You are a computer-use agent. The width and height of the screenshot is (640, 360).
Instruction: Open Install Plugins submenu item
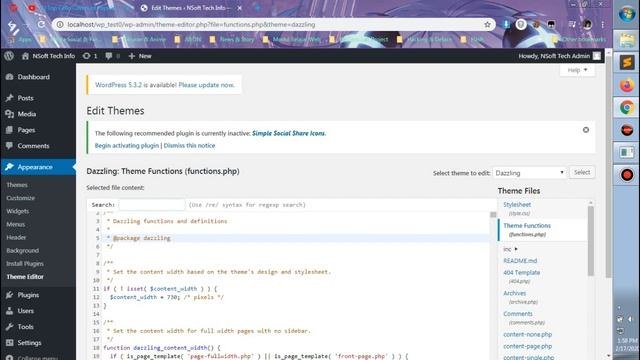[x=24, y=264]
